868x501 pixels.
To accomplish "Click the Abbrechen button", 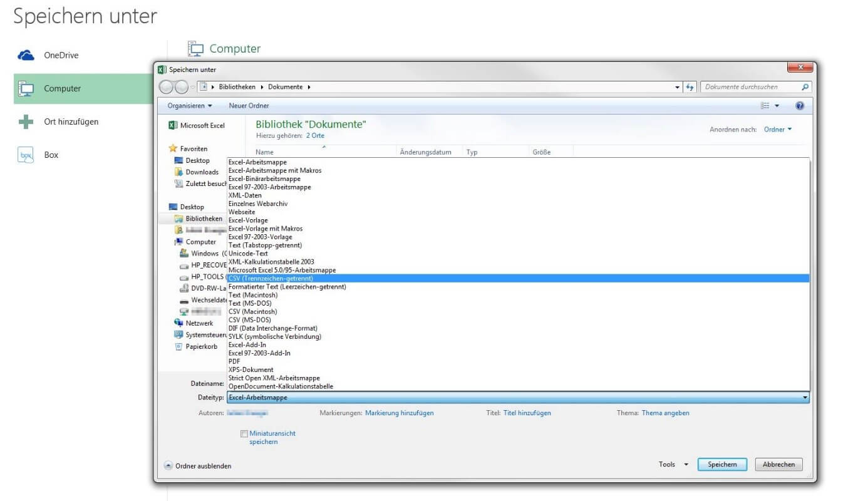I will pos(778,465).
